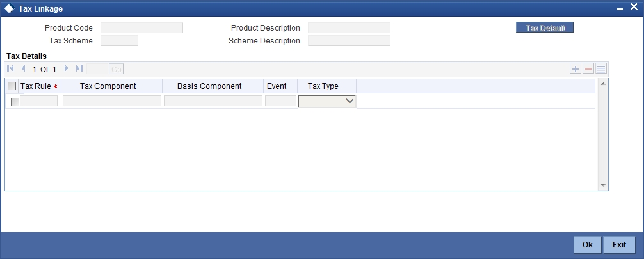Click the Basis Component column header
The image size is (644, 259).
point(209,86)
